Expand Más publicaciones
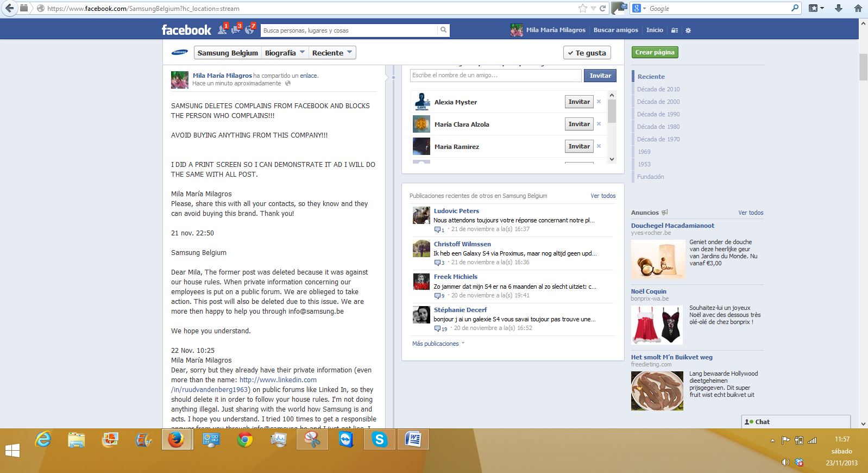This screenshot has width=868, height=473. point(438,344)
